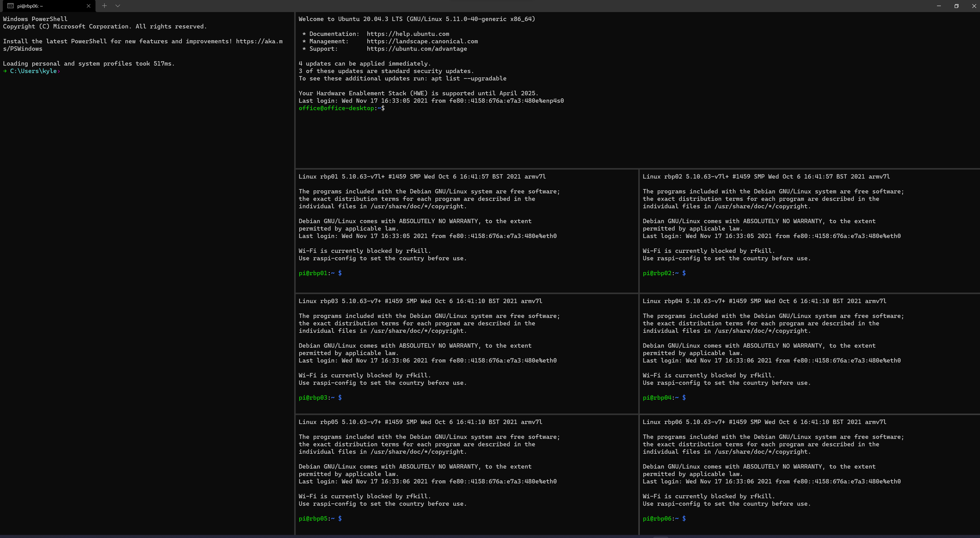Click the https://aka.m PowerShell URL
This screenshot has width=980, height=538.
pyautogui.click(x=259, y=42)
